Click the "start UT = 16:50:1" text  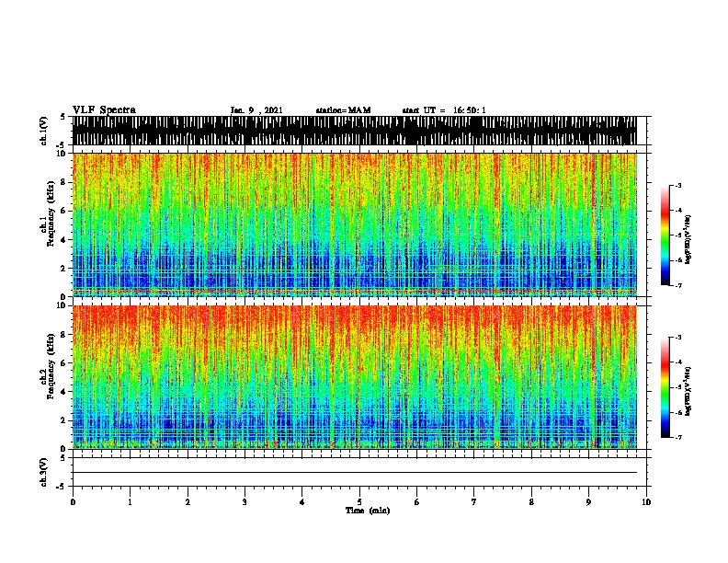click(x=444, y=110)
